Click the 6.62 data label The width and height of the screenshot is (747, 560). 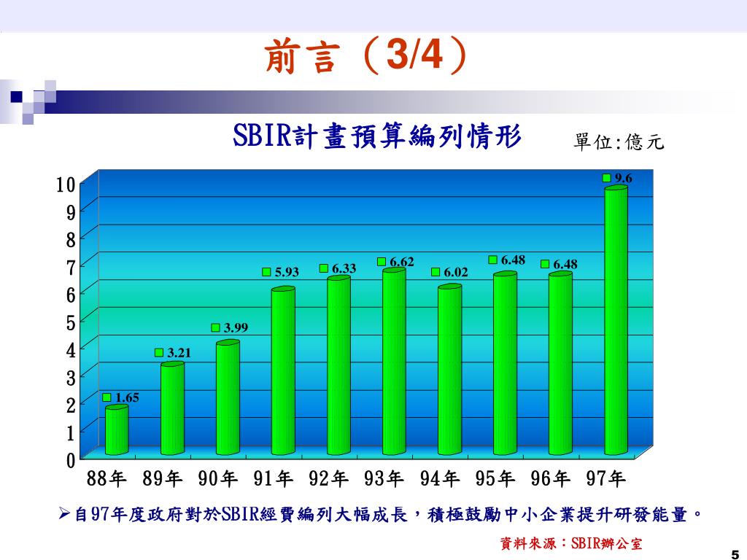402,262
